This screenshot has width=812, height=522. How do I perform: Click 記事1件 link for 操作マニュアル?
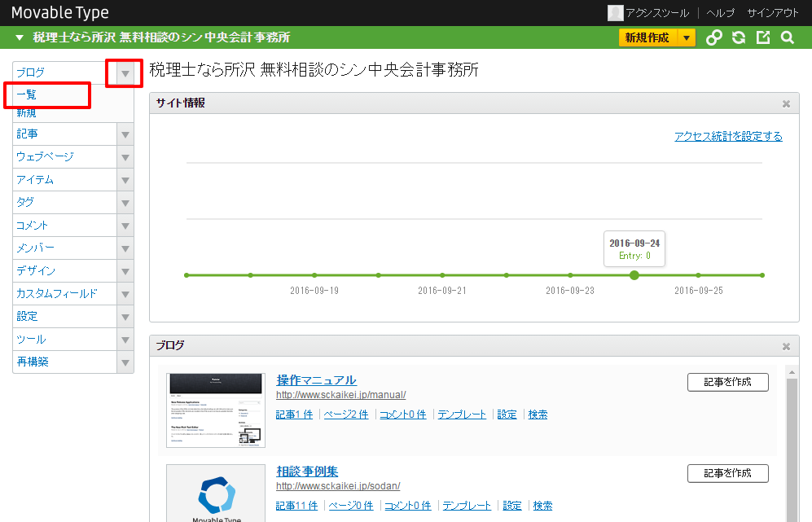coord(295,415)
